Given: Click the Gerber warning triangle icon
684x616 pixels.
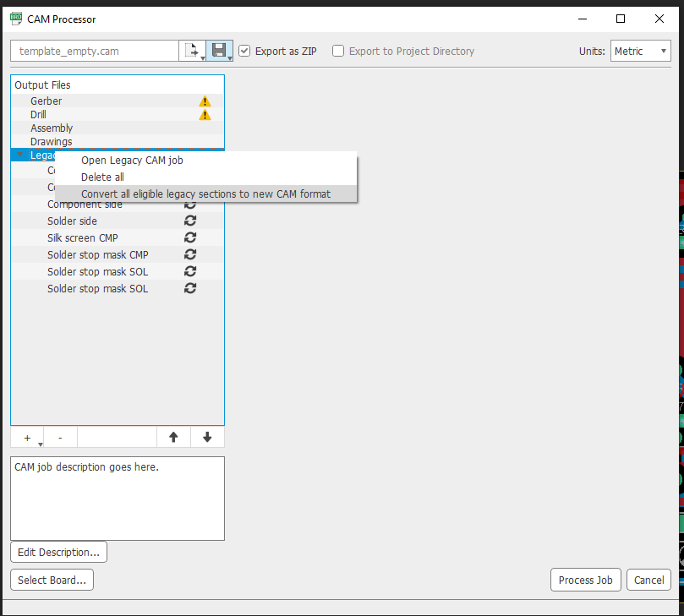Looking at the screenshot, I should tap(205, 101).
